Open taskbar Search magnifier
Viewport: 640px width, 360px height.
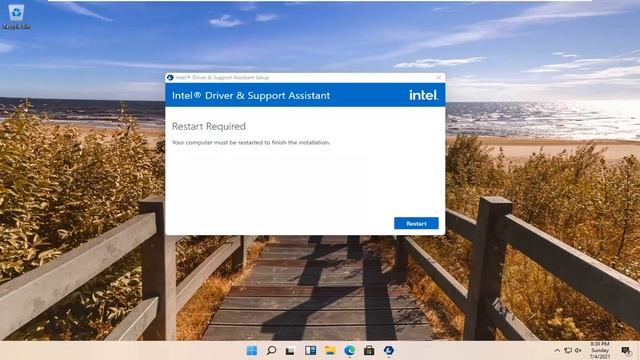[271, 350]
